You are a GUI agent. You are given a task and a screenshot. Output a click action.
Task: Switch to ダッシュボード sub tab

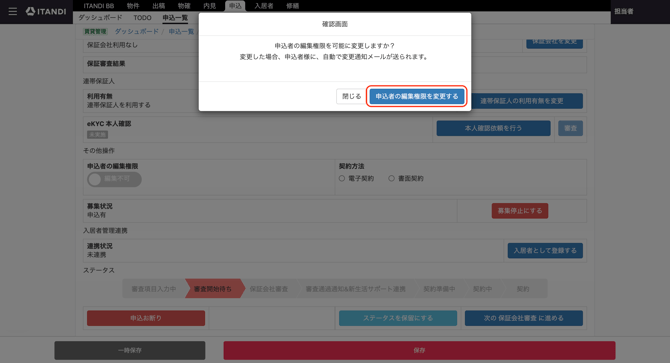[100, 18]
